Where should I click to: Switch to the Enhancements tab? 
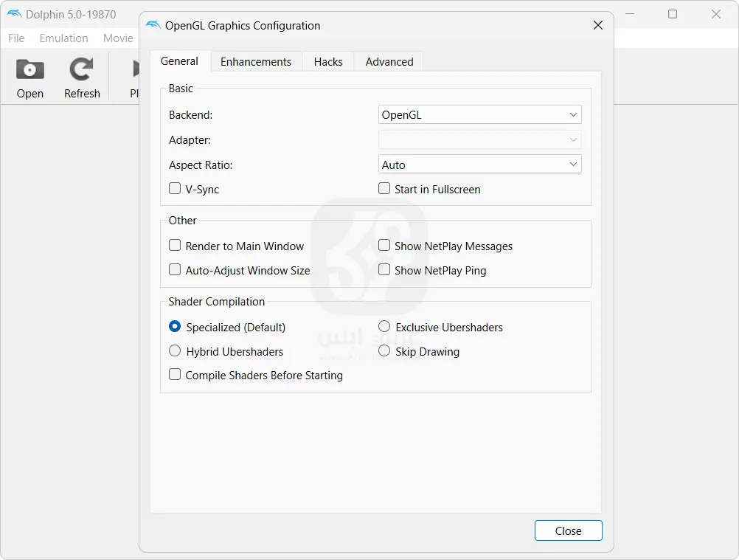[256, 62]
